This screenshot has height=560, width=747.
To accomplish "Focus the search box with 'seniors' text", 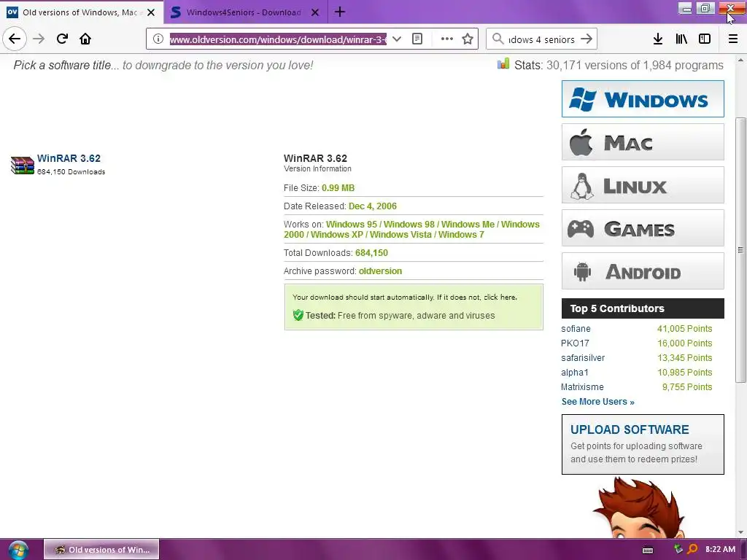I will [541, 39].
